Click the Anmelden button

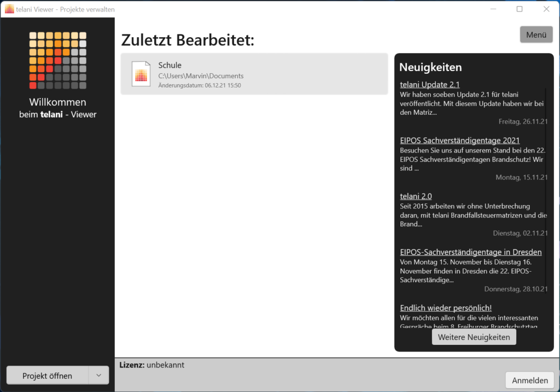(x=529, y=380)
